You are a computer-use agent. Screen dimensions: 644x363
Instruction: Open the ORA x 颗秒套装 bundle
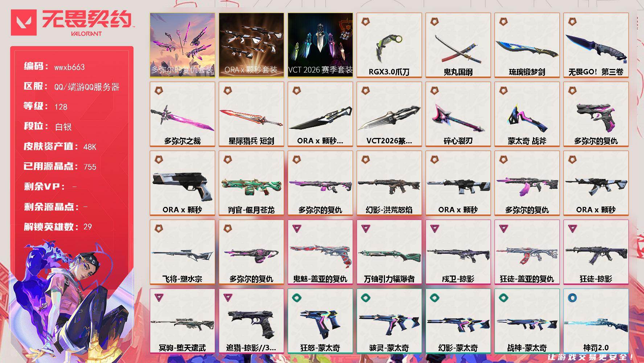(251, 45)
